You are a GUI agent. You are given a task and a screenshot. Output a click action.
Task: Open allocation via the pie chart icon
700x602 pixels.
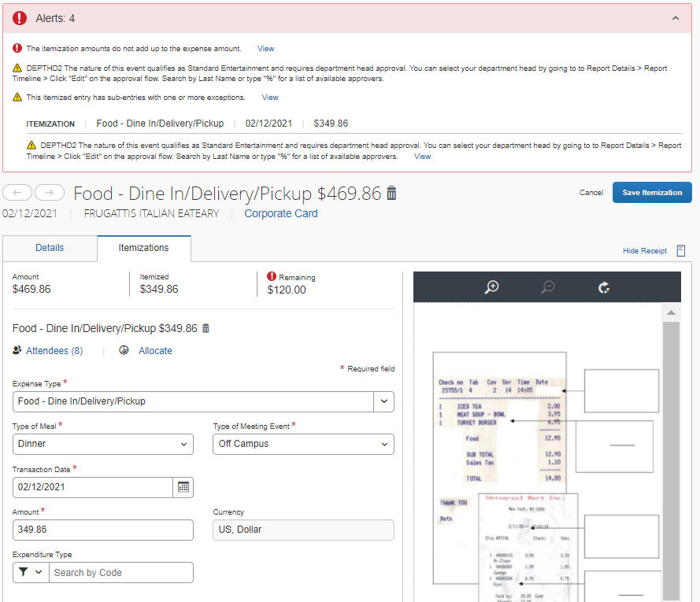pyautogui.click(x=124, y=350)
